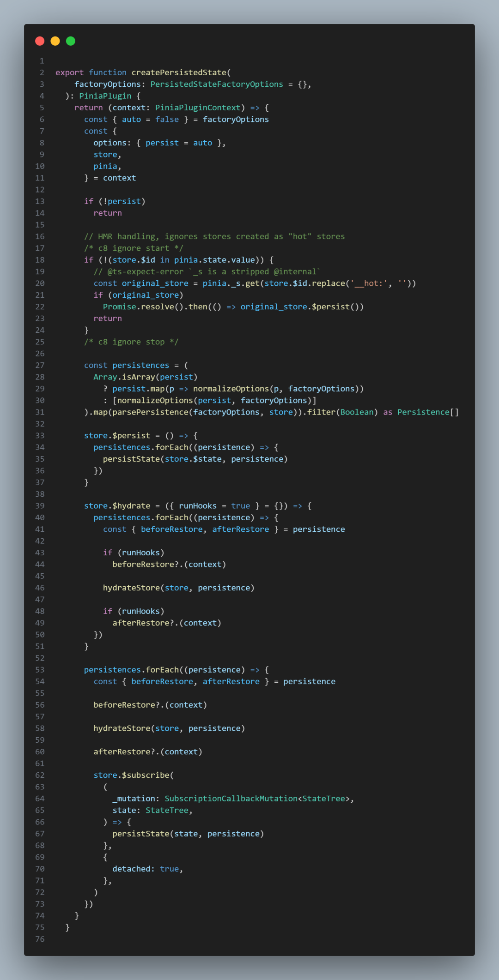Click the 'c8 ignore stop' comment

pyautogui.click(x=131, y=342)
